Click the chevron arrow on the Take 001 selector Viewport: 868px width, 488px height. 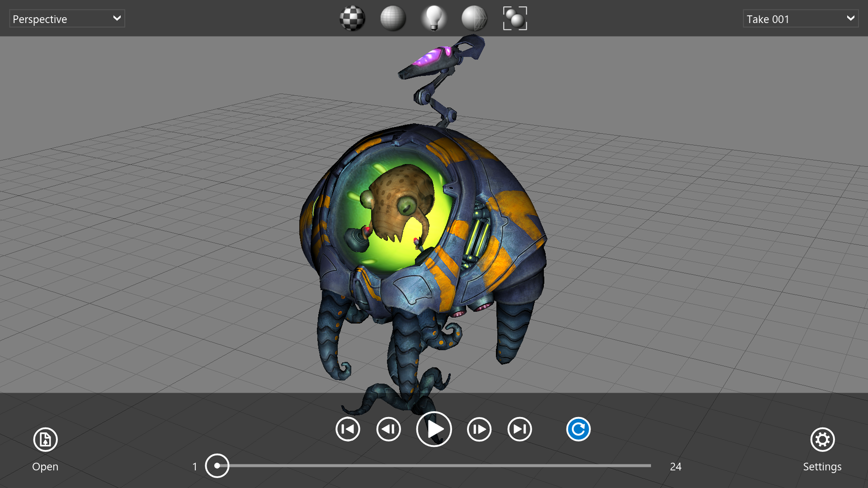pos(850,19)
